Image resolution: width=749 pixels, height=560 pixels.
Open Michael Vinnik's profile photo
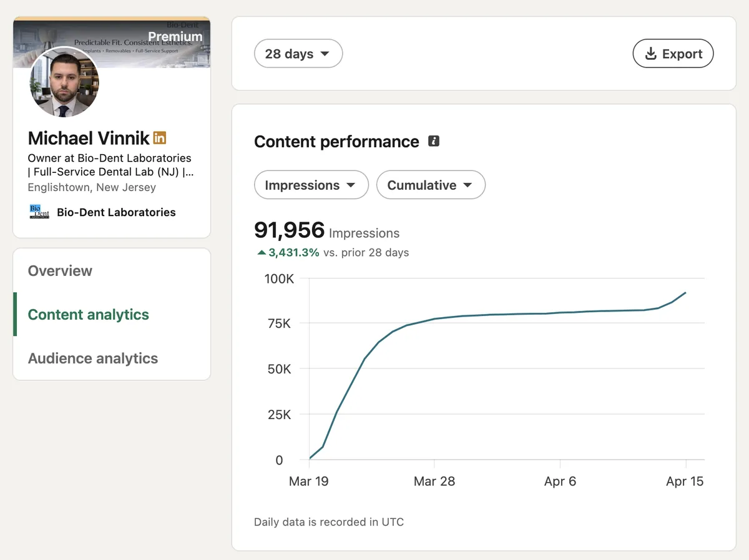64,82
